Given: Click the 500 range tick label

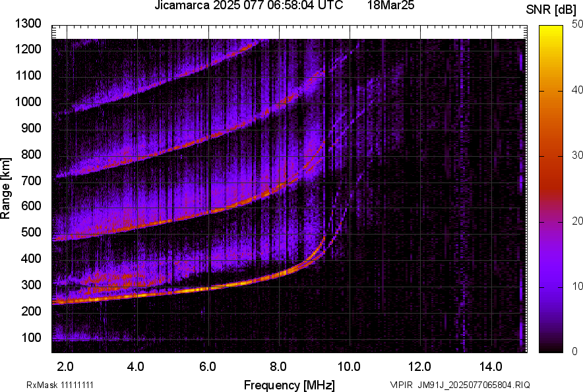Looking at the screenshot, I should coord(31,232).
